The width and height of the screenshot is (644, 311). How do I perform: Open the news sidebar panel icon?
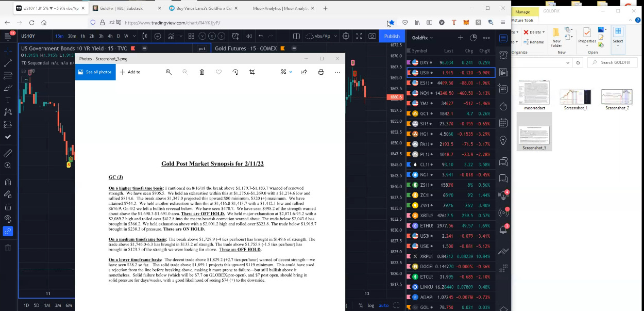pyautogui.click(x=503, y=72)
